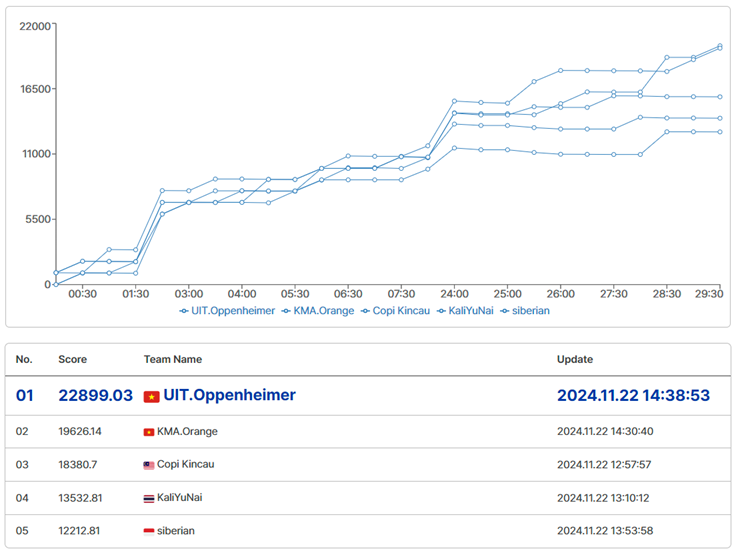This screenshot has width=734, height=551.
Task: Click the Update column header
Action: (x=575, y=360)
